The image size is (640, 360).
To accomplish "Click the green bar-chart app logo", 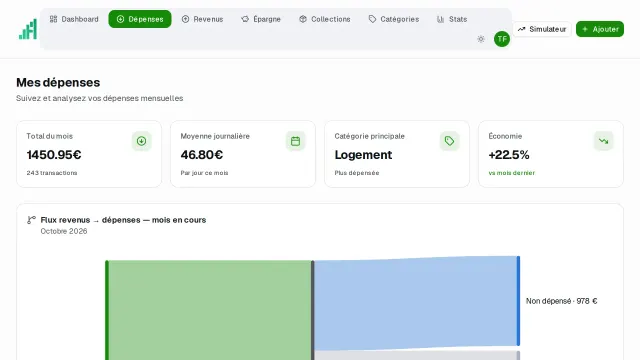I will (28, 29).
